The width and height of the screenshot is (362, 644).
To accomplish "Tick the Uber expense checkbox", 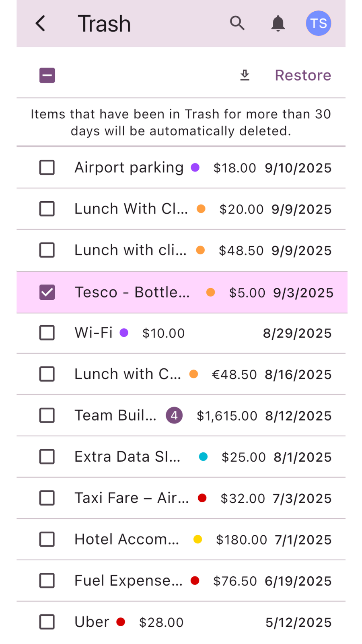I will click(47, 622).
